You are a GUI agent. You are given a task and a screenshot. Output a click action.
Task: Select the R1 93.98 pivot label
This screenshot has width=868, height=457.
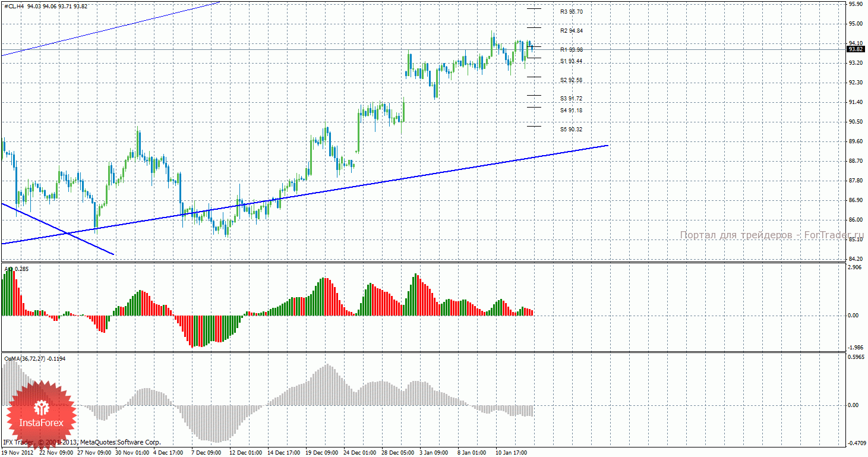coord(572,50)
